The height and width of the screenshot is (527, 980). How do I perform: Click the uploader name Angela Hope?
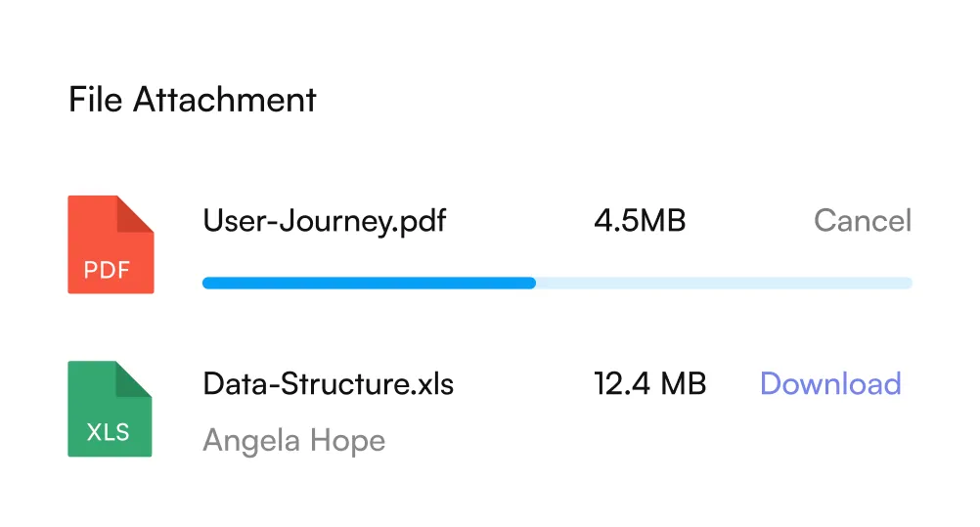[x=293, y=441]
